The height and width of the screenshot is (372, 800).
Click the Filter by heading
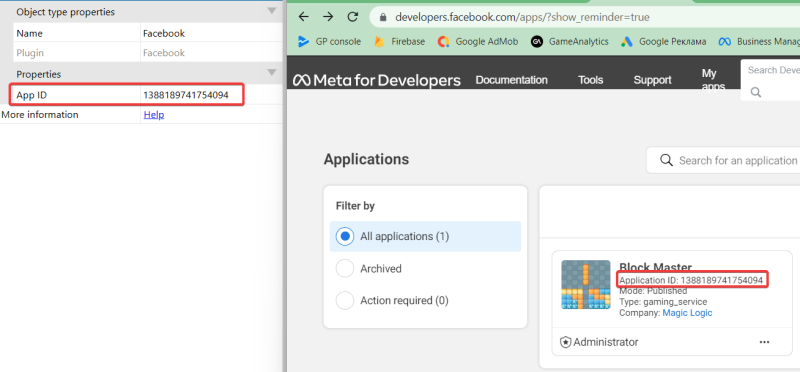pos(355,206)
